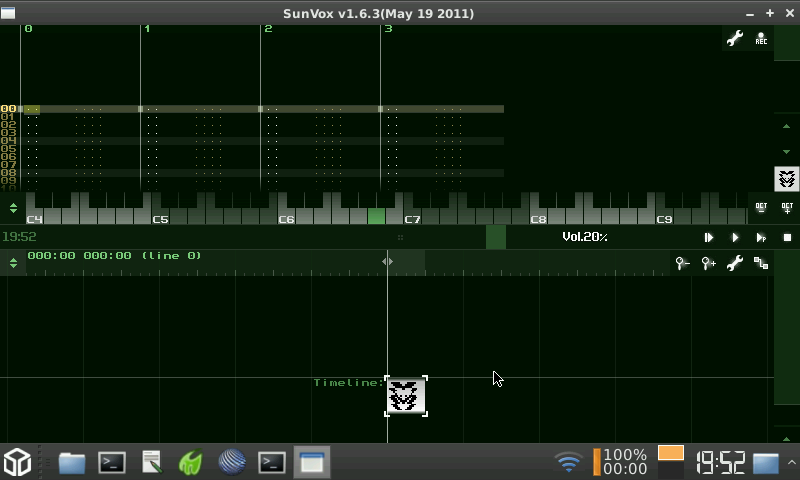Image resolution: width=800 pixels, height=480 pixels.
Task: Click the 19:52 timer in SunVox
Action: [19, 237]
